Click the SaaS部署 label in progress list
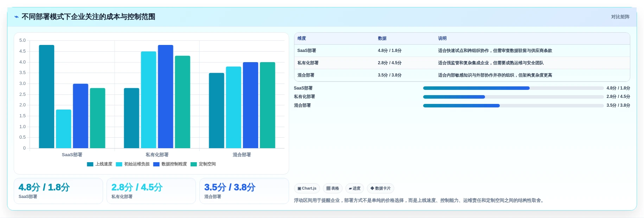This screenshot has width=644, height=218. tap(303, 88)
